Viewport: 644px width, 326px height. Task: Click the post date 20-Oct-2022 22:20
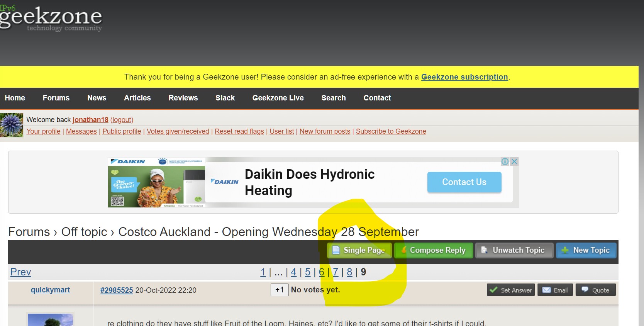point(166,290)
